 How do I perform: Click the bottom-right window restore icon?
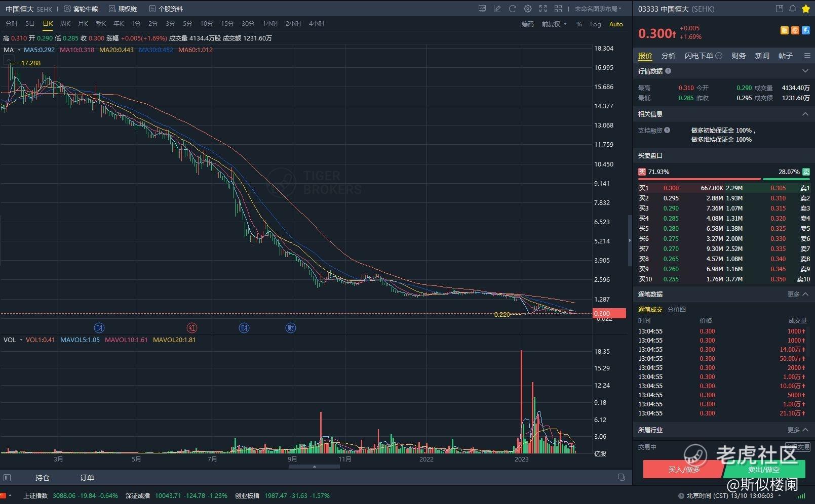coord(622,477)
